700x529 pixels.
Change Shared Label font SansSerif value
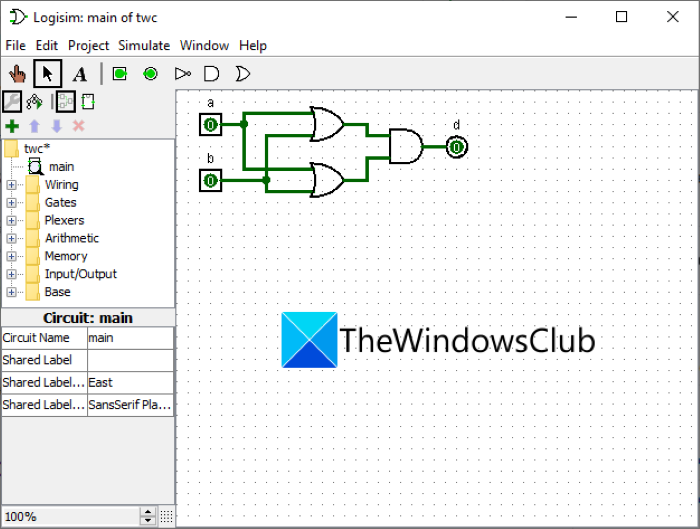click(x=130, y=405)
